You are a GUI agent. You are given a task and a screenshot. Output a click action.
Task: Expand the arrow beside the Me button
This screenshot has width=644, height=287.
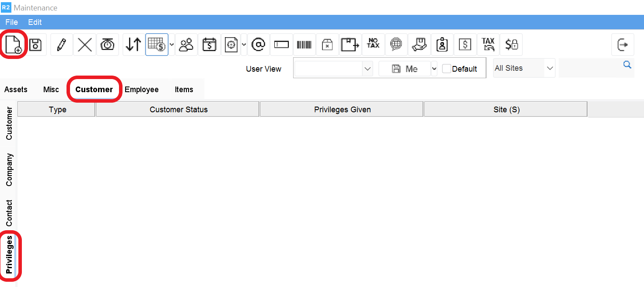pyautogui.click(x=434, y=69)
